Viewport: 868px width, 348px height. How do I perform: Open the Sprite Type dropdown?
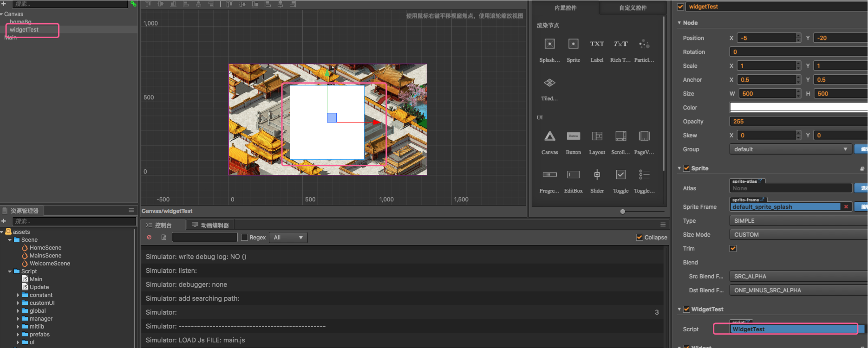click(x=798, y=221)
